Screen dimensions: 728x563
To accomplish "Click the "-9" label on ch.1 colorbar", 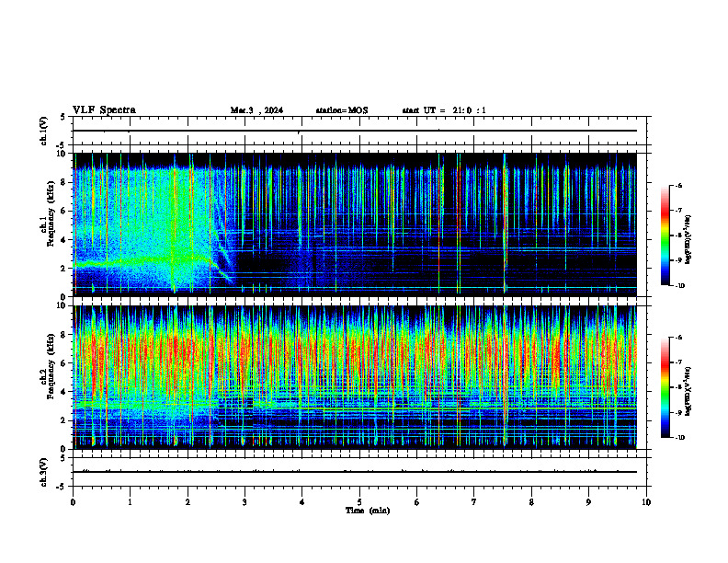I will (678, 260).
